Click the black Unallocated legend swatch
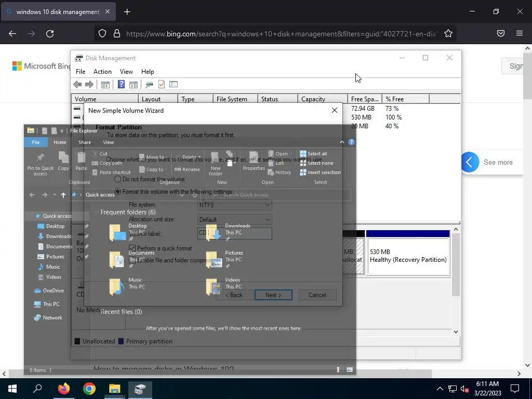 pyautogui.click(x=77, y=341)
